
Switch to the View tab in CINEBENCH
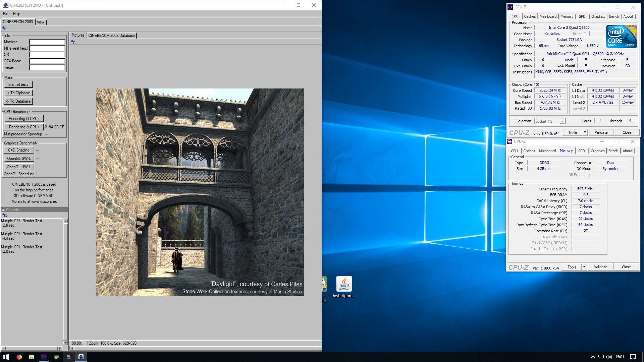click(41, 22)
